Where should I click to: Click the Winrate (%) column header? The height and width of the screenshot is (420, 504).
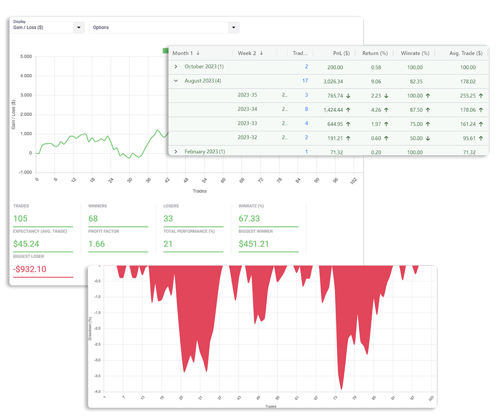coord(415,52)
